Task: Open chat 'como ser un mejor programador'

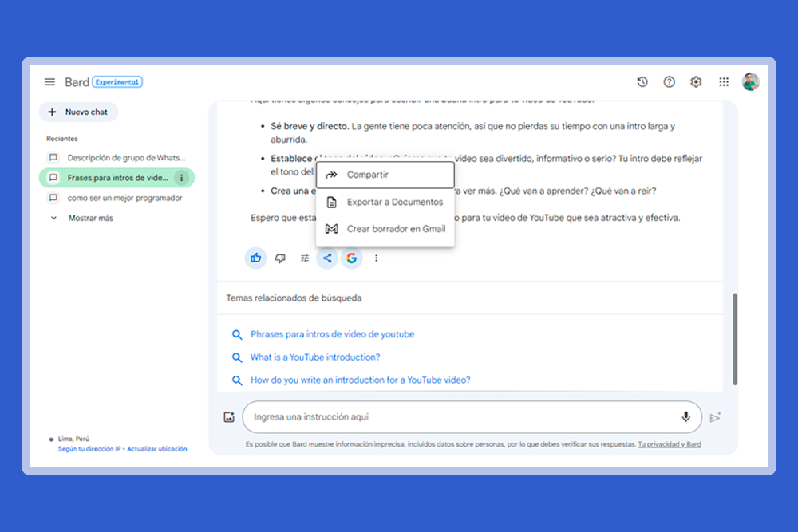Action: tap(117, 198)
